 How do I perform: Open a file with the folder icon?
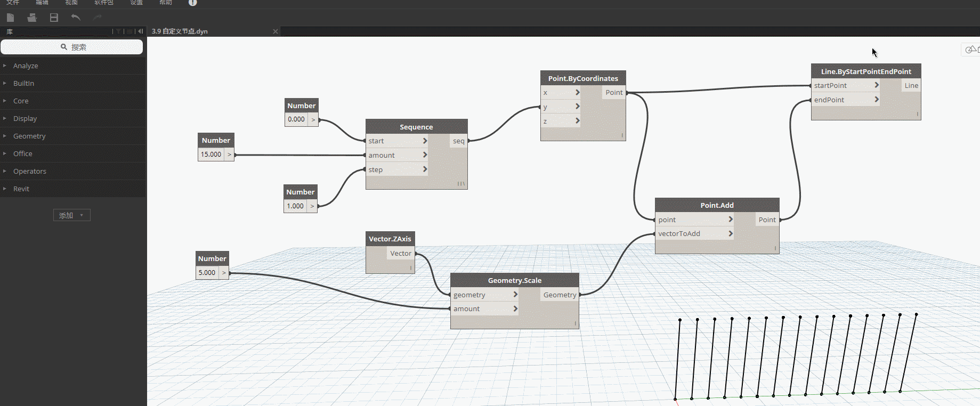click(x=32, y=18)
